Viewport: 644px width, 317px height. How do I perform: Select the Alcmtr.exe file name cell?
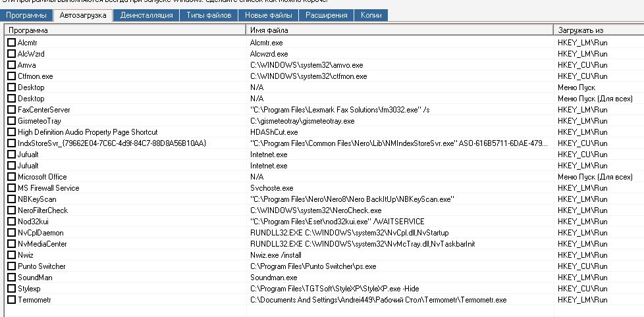pos(266,43)
